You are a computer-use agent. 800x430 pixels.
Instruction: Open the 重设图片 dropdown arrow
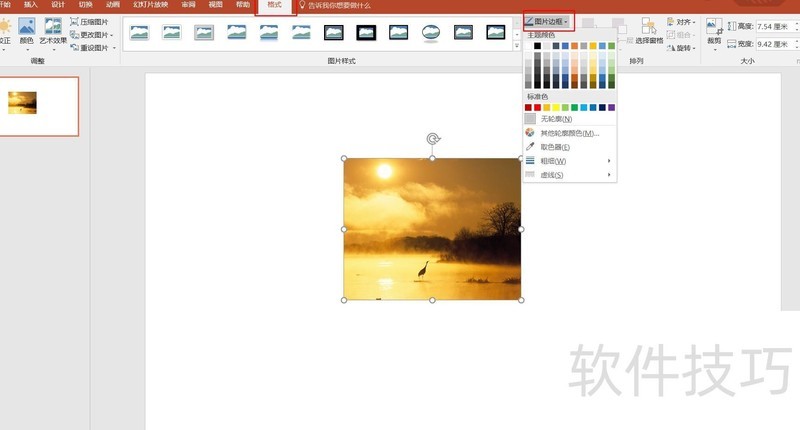point(114,48)
